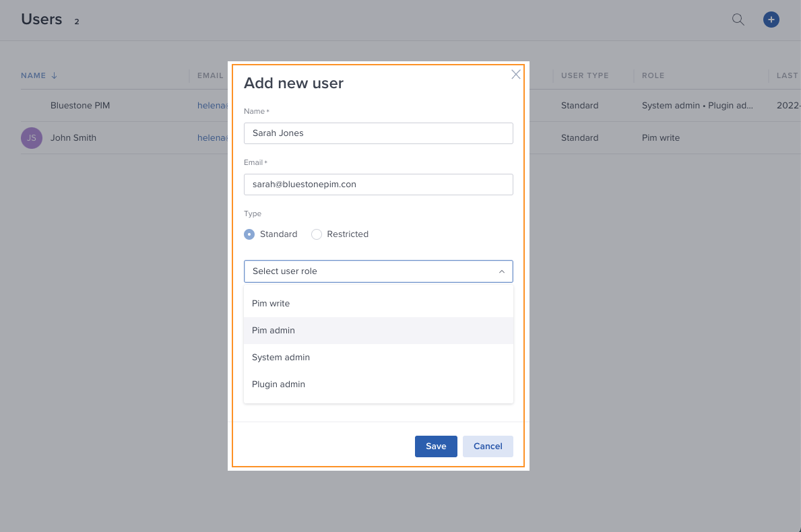This screenshot has width=801, height=532.
Task: Select the Standard user type radio
Action: 249,234
